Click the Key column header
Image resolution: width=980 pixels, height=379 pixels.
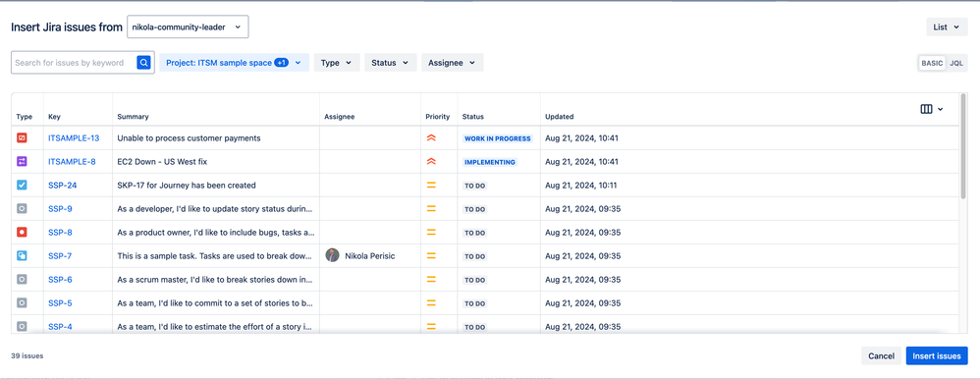(x=54, y=117)
